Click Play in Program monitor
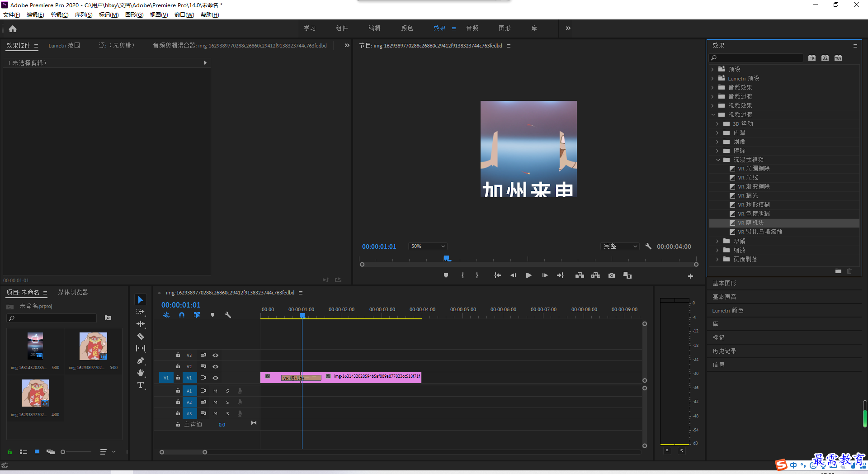The height and width of the screenshot is (474, 868). [528, 275]
